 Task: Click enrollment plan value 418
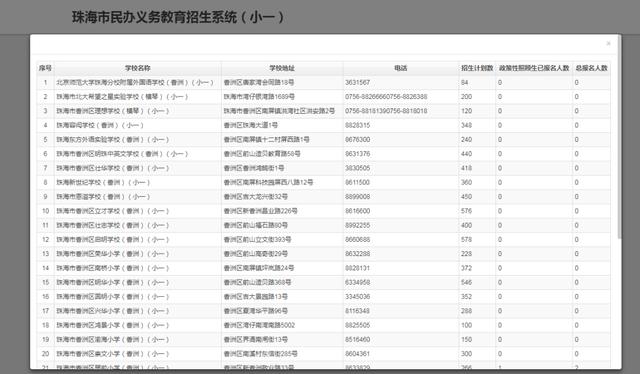467,168
